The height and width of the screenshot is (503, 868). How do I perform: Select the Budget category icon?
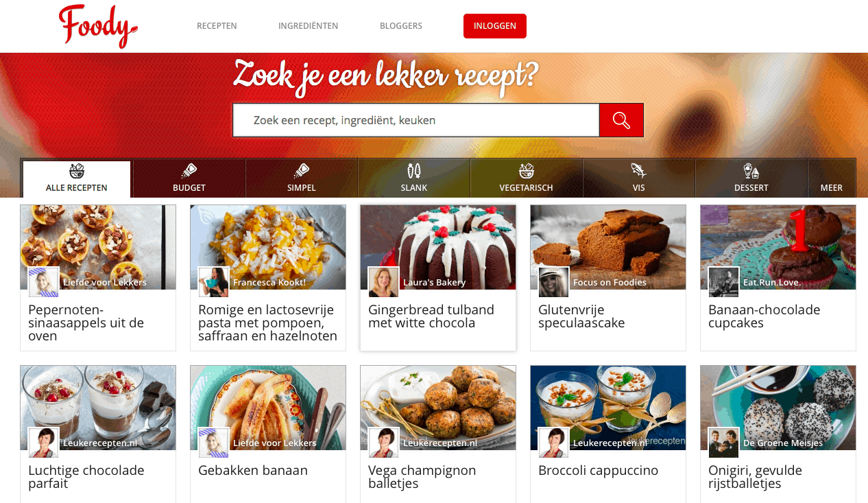[189, 171]
